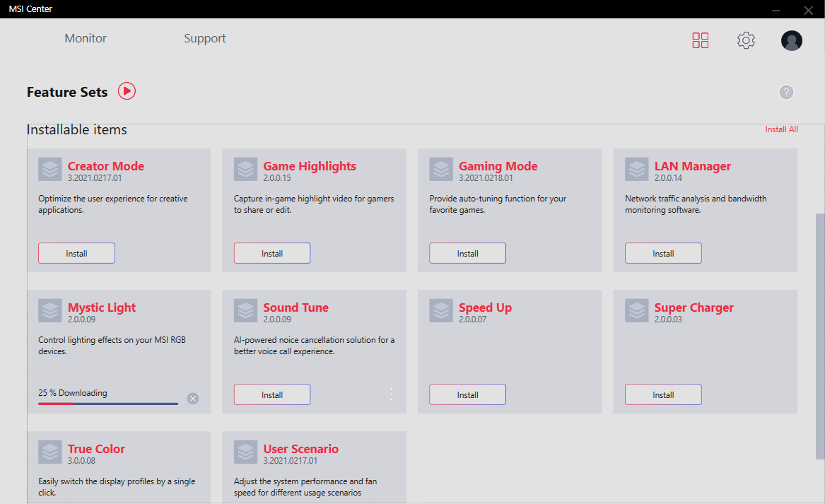Click the Installable items heading
The image size is (825, 504).
pos(77,129)
